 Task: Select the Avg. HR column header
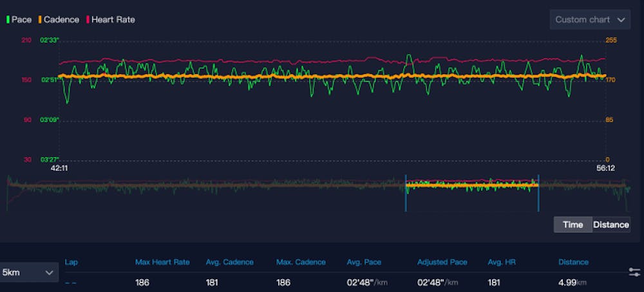(503, 262)
